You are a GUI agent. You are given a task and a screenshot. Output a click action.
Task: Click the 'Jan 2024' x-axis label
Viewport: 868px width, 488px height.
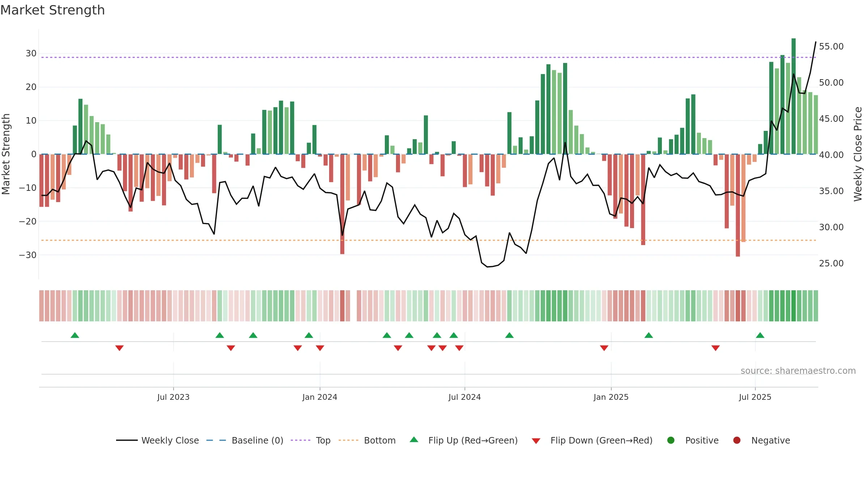tap(320, 397)
